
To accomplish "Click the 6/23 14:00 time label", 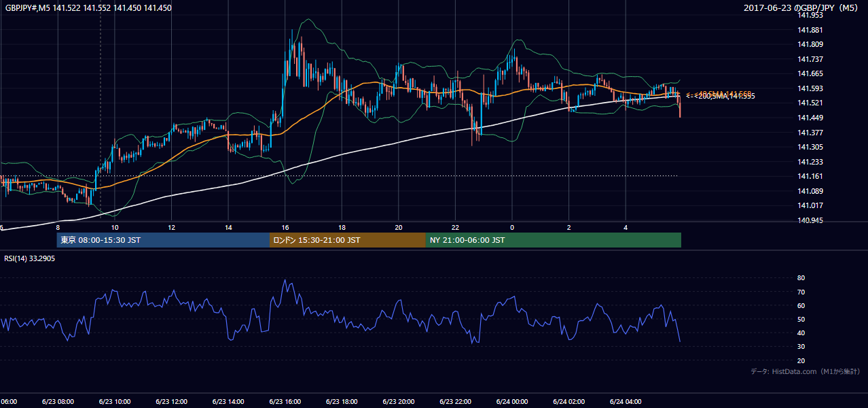I will pyautogui.click(x=228, y=402).
